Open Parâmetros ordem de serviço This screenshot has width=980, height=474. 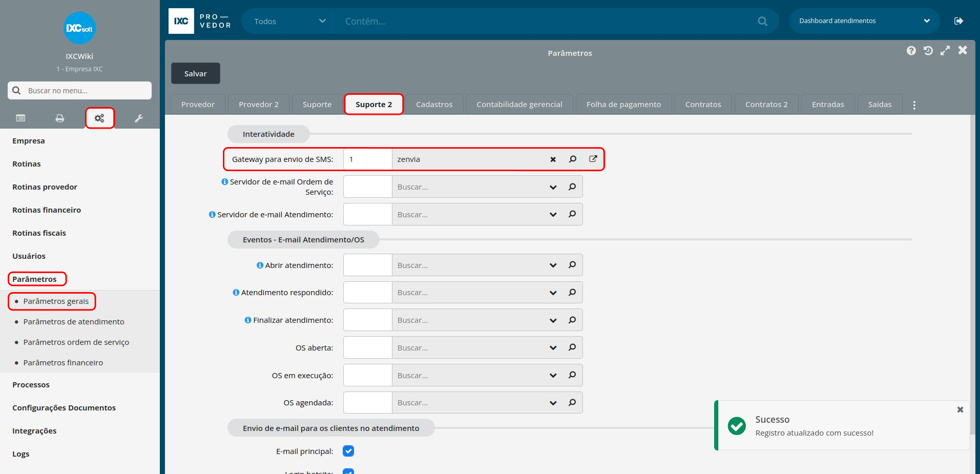pyautogui.click(x=76, y=342)
